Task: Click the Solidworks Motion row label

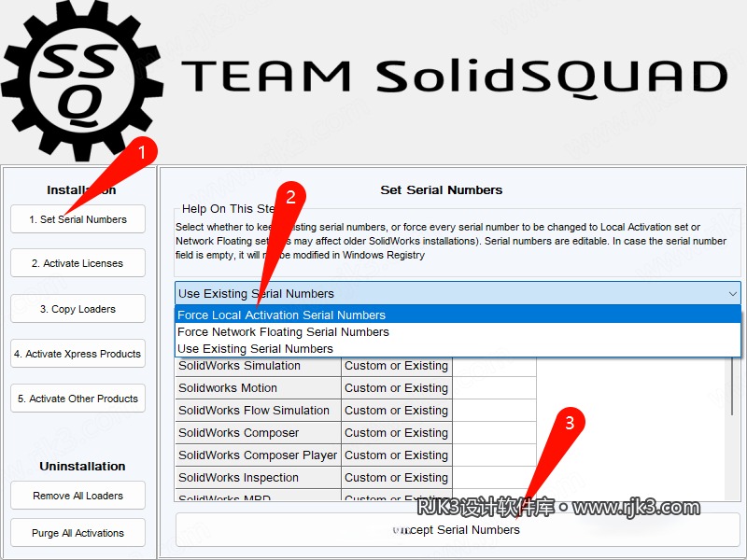Action: click(259, 387)
